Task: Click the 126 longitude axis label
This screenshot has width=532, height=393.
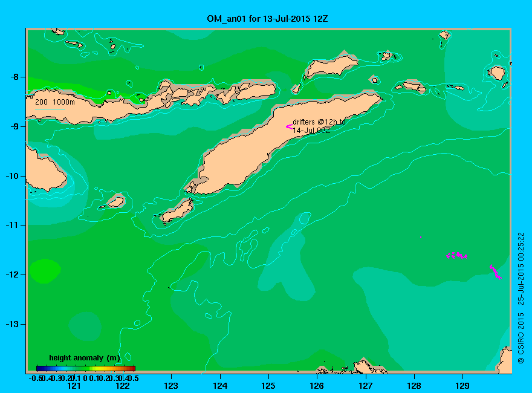Action: 317,386
